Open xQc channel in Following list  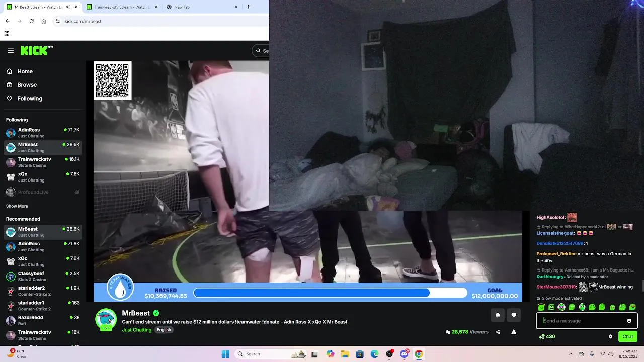click(x=43, y=177)
